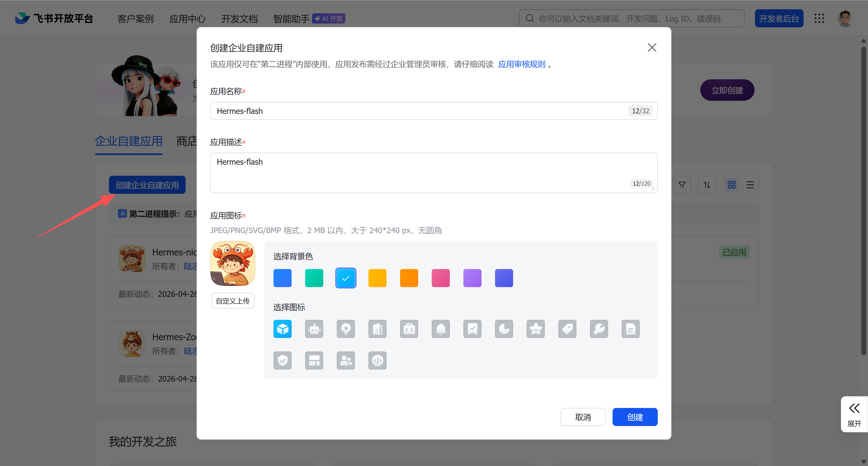Choose the document app icon
868x466 pixels.
(x=631, y=329)
